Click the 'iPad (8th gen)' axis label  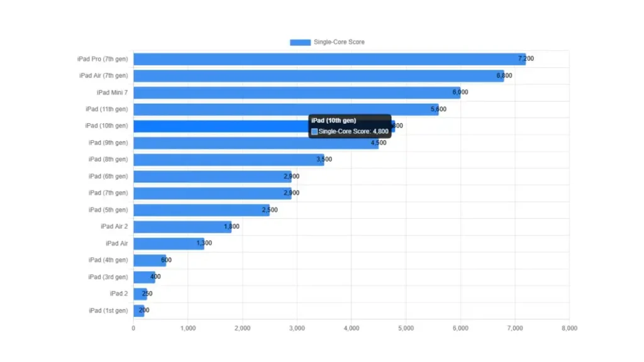108,159
